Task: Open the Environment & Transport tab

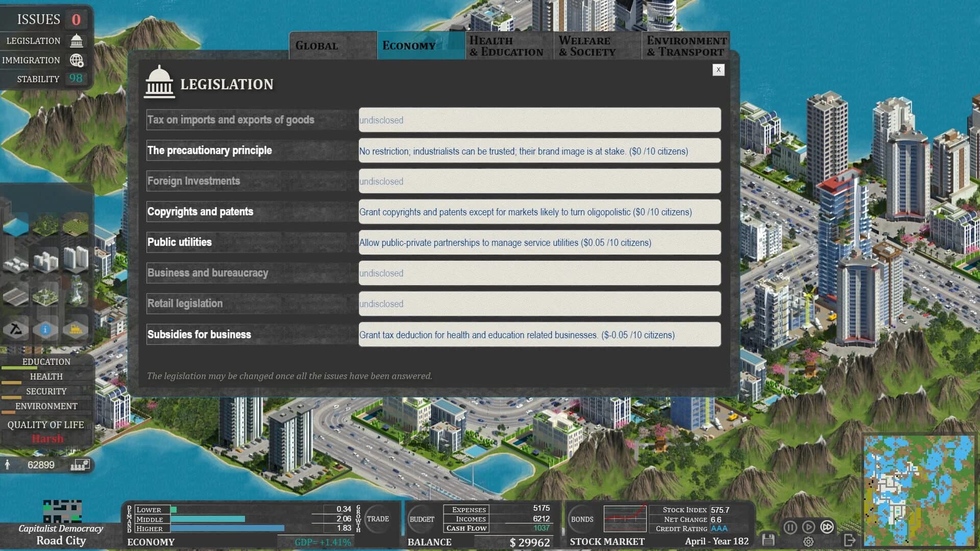Action: point(686,45)
